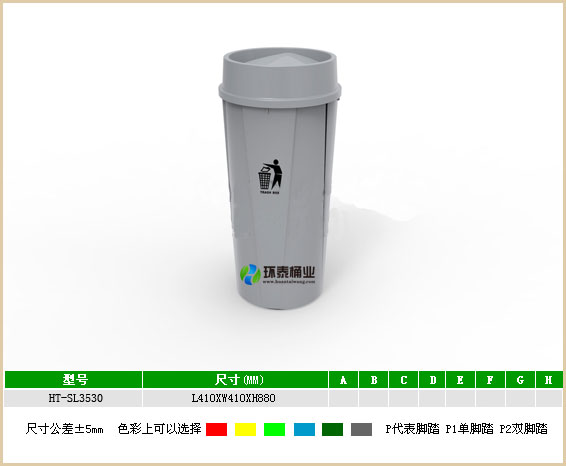
Task: Click the bright green color swatch
Action: (274, 430)
